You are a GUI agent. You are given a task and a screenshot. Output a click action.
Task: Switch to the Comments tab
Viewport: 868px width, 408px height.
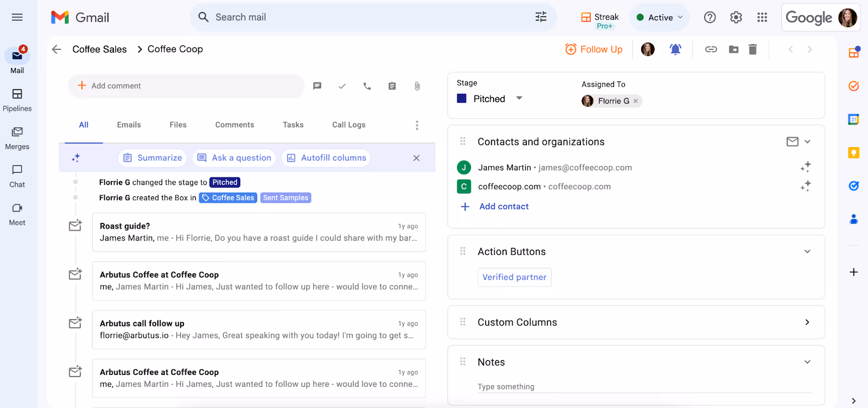(234, 125)
